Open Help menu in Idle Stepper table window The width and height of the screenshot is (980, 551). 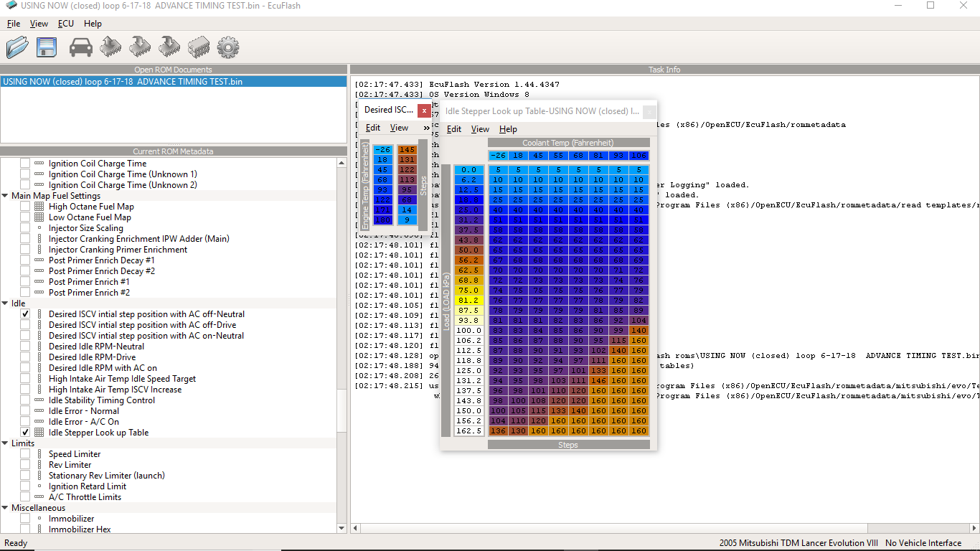point(508,129)
